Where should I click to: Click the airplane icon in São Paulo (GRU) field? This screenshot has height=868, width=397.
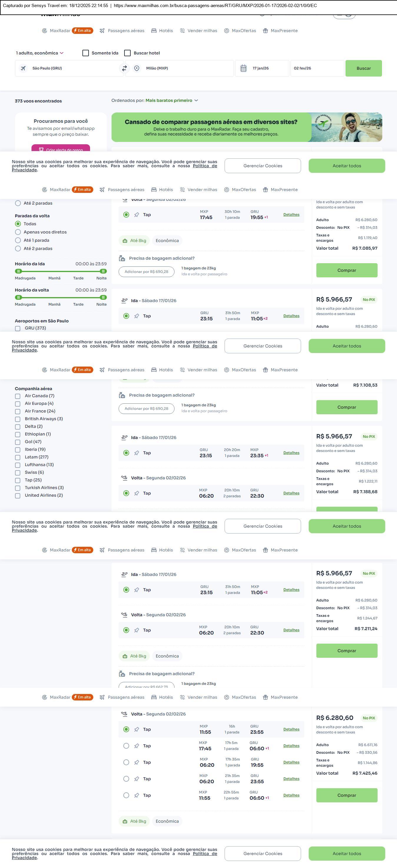pos(23,68)
